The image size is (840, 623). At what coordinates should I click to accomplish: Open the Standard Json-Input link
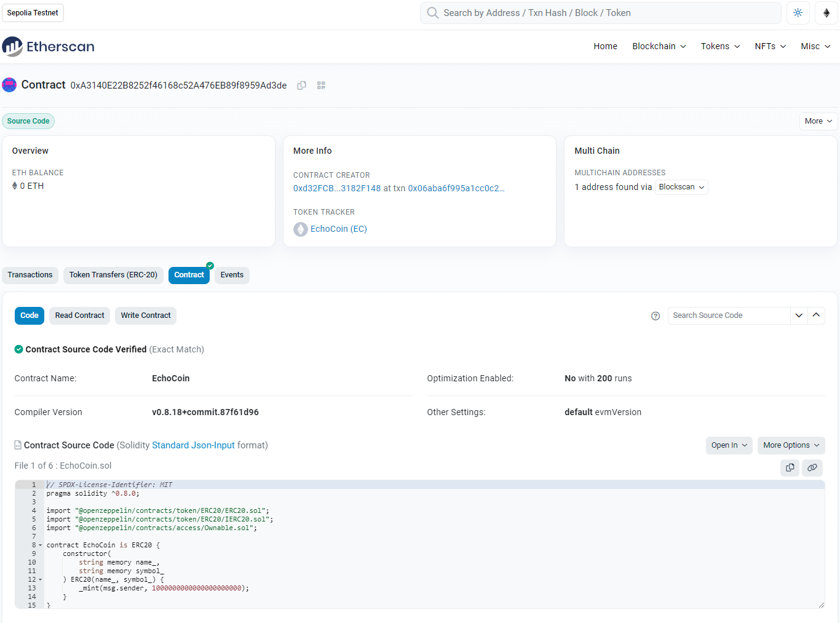point(193,445)
